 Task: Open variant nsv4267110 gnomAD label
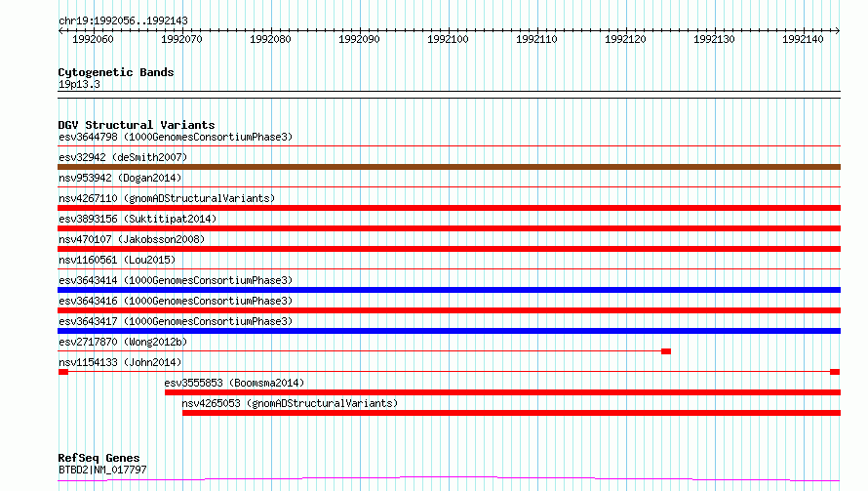(167, 198)
